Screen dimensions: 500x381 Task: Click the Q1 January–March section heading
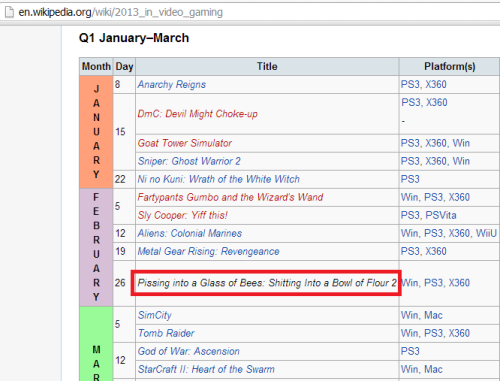[134, 38]
